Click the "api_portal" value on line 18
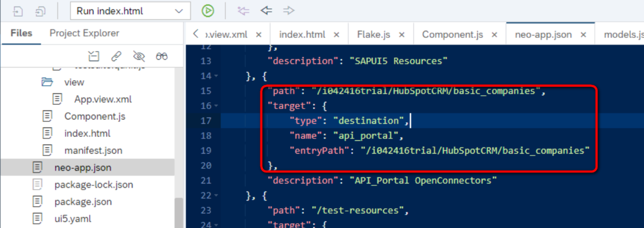This screenshot has width=644, height=228. [x=369, y=136]
